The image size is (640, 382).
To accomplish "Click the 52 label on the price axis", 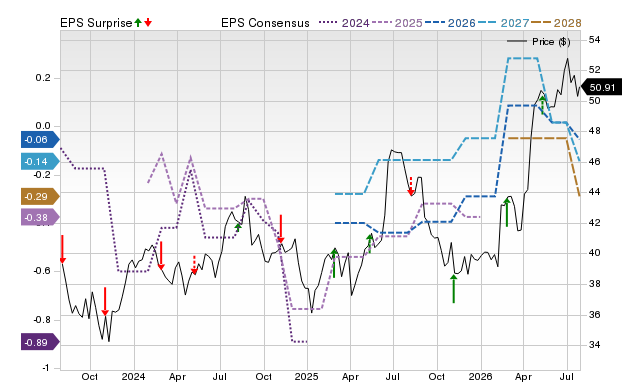I will [594, 70].
